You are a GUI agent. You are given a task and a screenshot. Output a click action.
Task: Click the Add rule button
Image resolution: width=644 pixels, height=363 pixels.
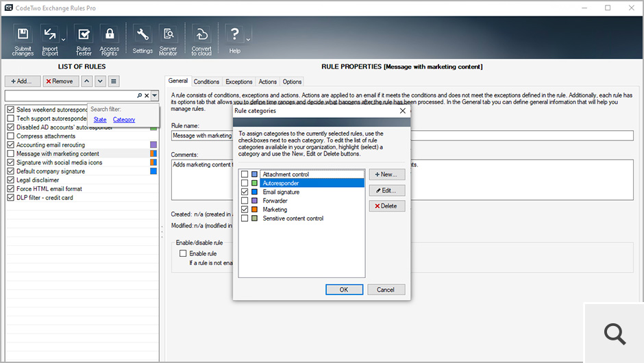(x=23, y=82)
